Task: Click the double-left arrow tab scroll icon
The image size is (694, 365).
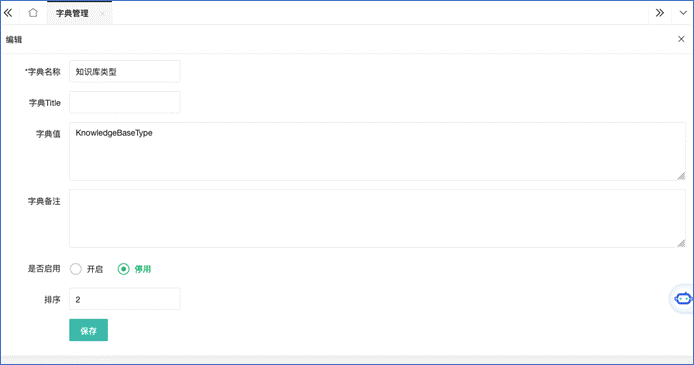Action: point(8,13)
